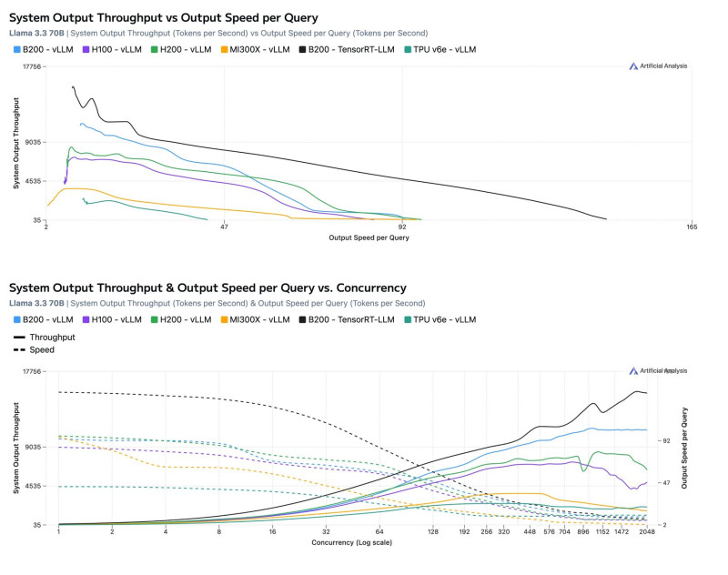Click the Artificial Analysis logo on the upper chart
The height and width of the screenshot is (575, 728).
click(658, 66)
